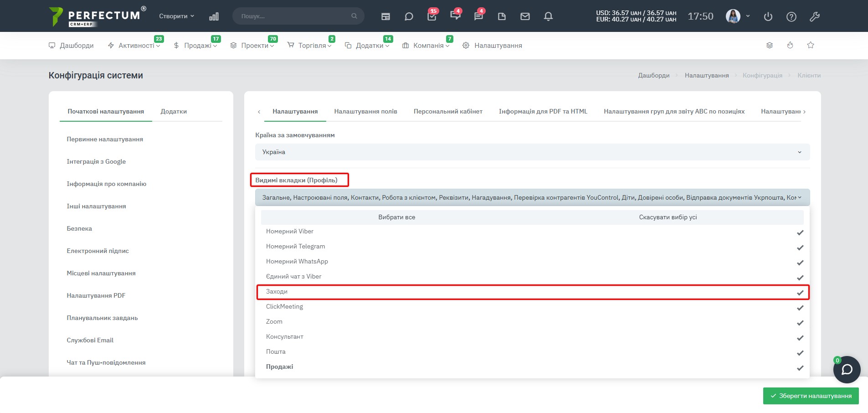Open the mail envelope icon
The height and width of the screenshot is (413, 868).
click(x=525, y=16)
